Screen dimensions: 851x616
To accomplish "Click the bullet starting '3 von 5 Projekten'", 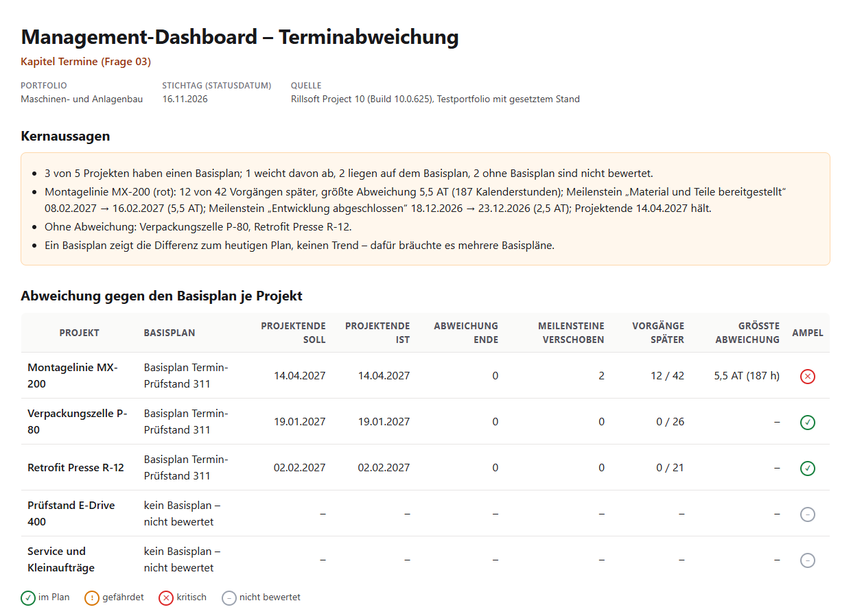I will tap(349, 173).
